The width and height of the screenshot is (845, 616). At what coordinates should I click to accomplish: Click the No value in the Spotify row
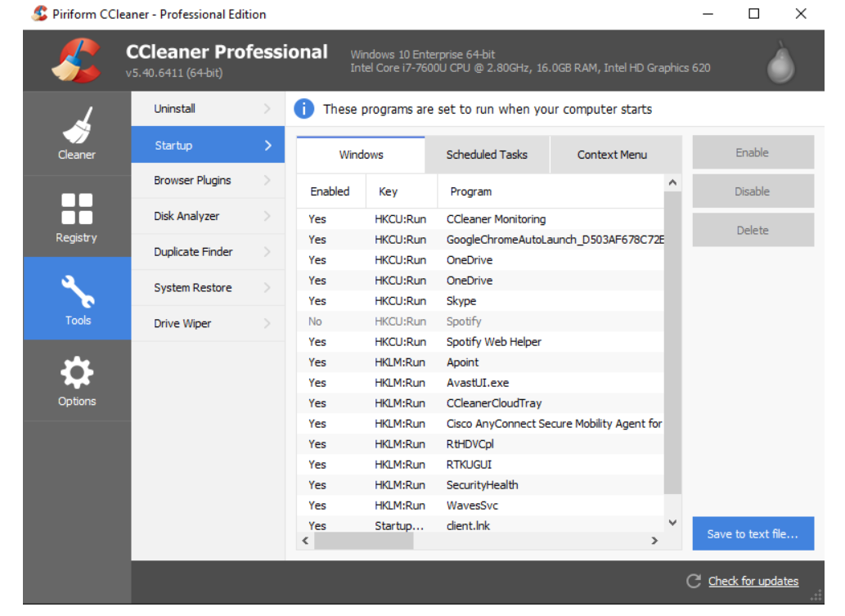click(315, 321)
